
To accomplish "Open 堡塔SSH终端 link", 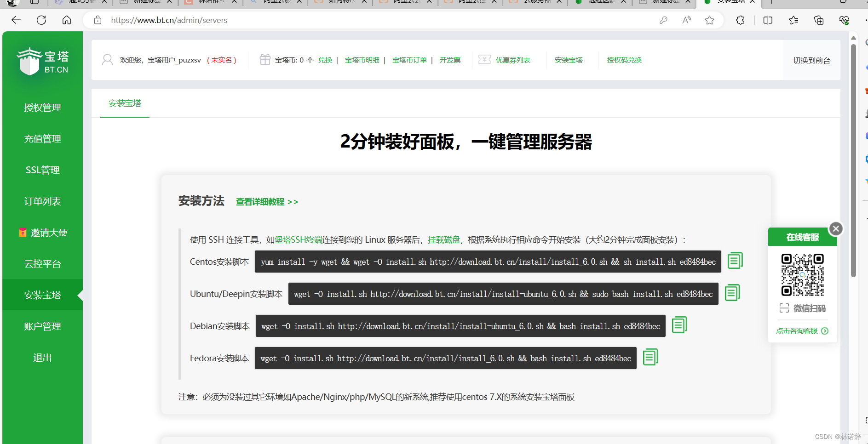I will point(299,239).
